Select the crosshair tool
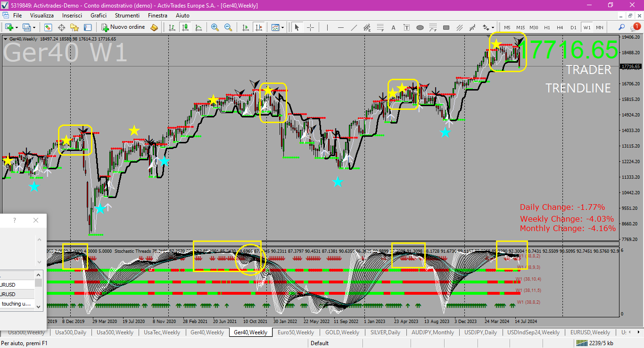Screen dimensions: 644x348 310,27
